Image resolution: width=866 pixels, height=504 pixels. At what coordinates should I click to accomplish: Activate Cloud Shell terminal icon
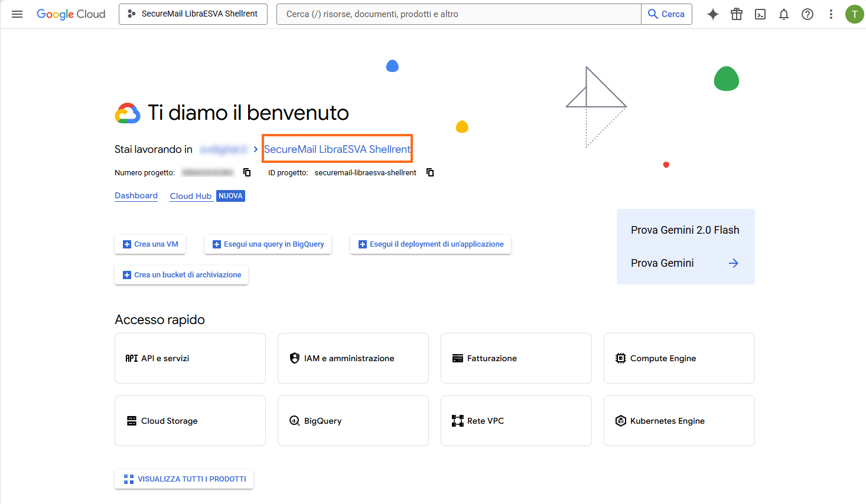[x=760, y=14]
